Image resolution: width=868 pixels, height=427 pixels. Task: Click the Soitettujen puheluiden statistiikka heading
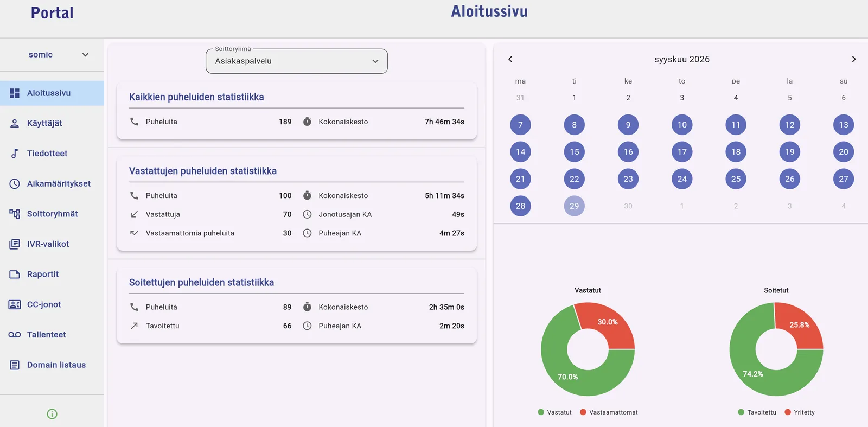tap(201, 283)
